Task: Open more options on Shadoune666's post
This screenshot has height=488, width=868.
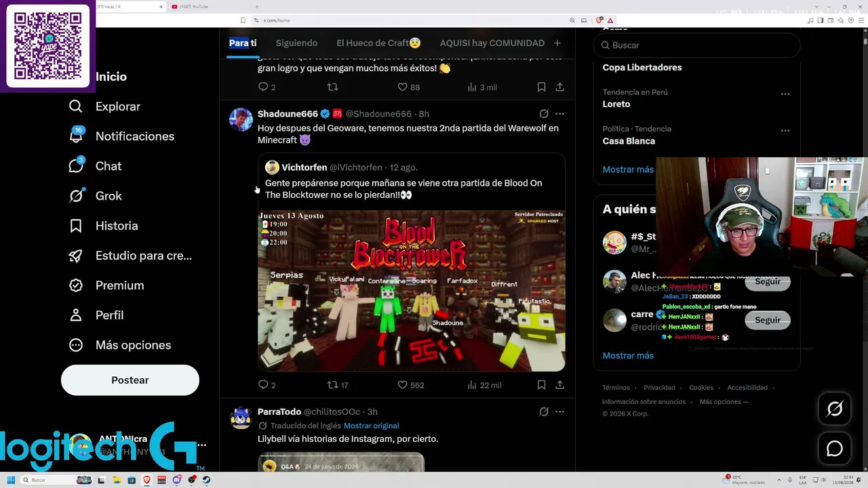Action: tap(559, 114)
